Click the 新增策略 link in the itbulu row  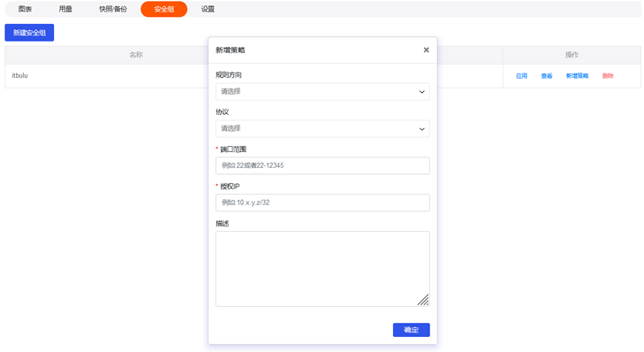pos(577,76)
